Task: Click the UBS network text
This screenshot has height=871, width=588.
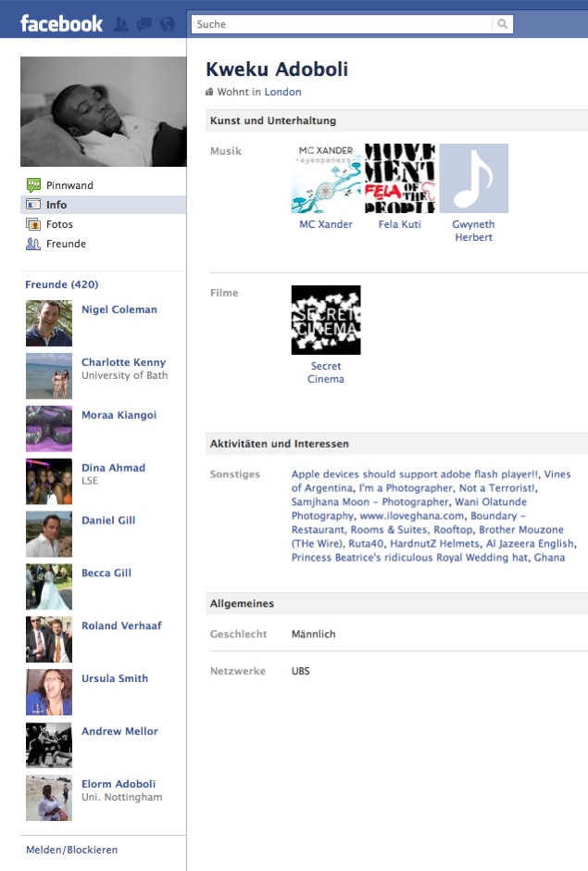Action: (x=300, y=671)
